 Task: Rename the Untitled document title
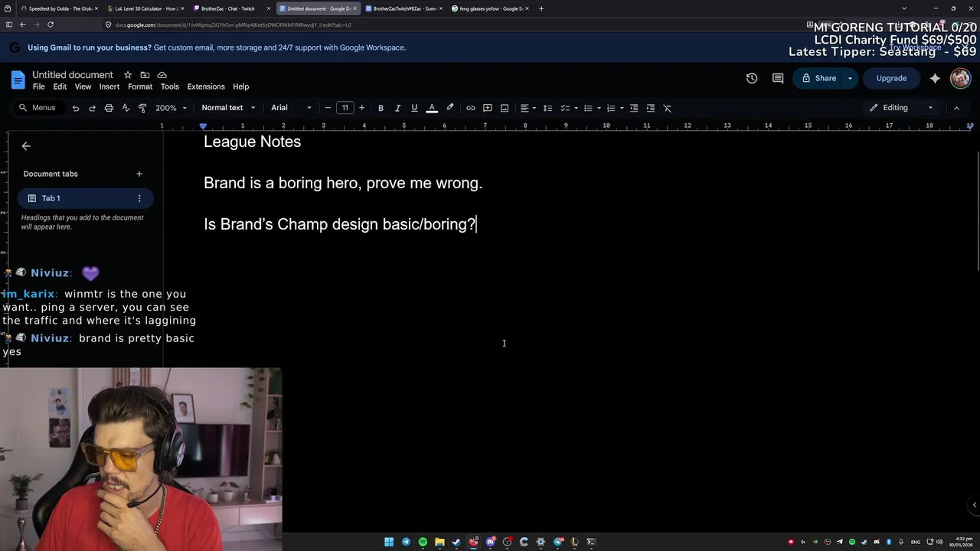(x=73, y=75)
